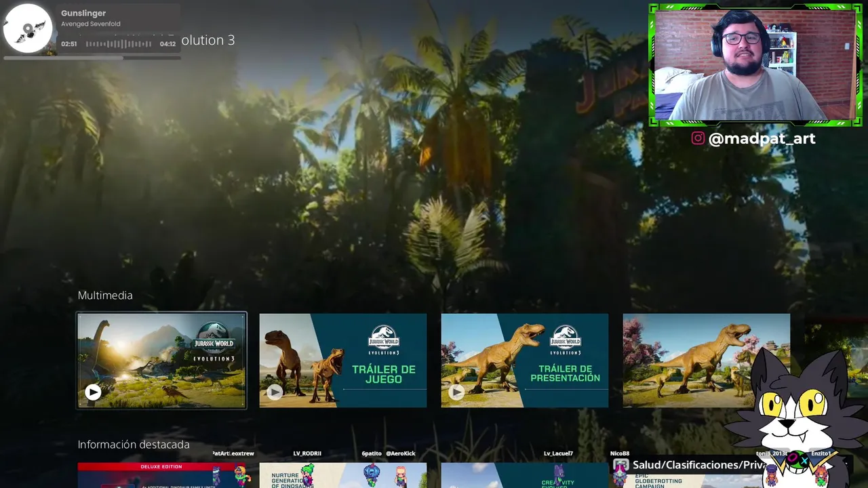This screenshot has width=868, height=488.
Task: Open the Deluxe Edition highlighted card
Action: (x=161, y=475)
